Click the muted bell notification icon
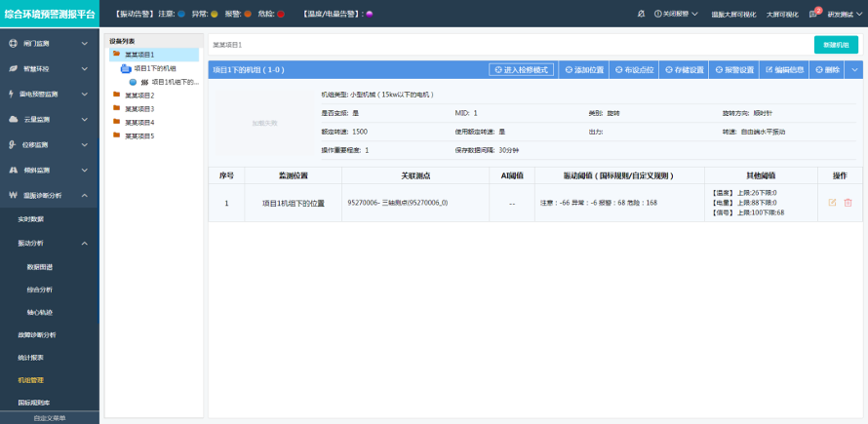This screenshot has height=424, width=868. [x=641, y=14]
